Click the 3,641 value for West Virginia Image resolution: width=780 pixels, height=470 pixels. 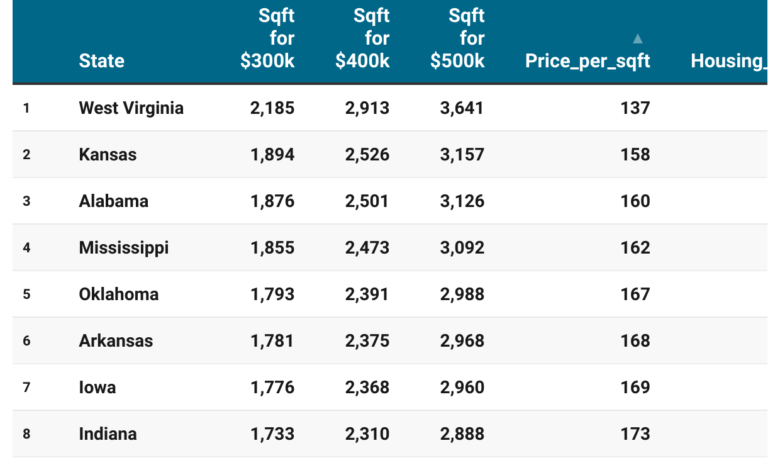pyautogui.click(x=462, y=108)
